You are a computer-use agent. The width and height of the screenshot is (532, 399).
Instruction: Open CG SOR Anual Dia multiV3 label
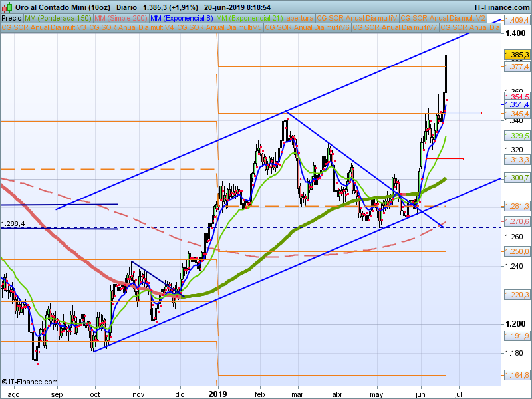[44, 27]
